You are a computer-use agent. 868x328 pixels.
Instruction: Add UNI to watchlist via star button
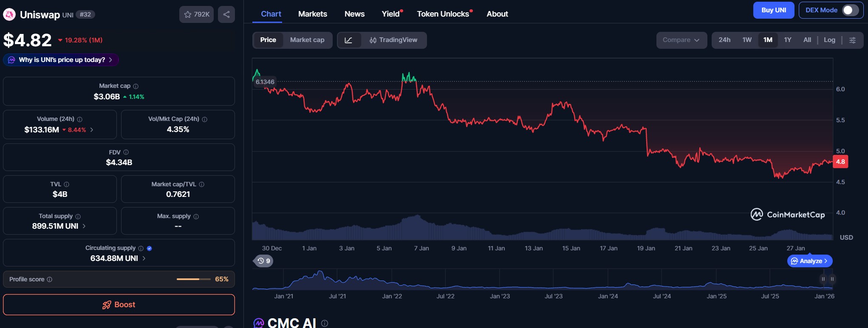click(x=196, y=14)
